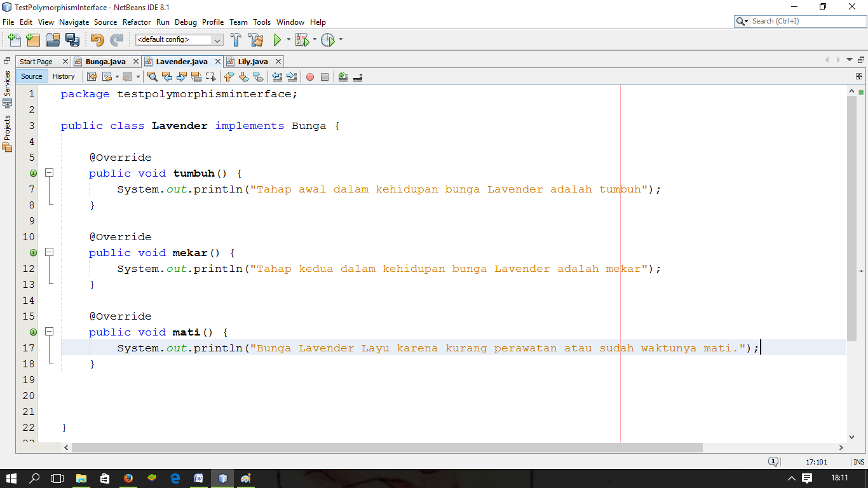Screen dimensions: 868x488
Task: Select the Save All icon
Action: click(x=73, y=39)
